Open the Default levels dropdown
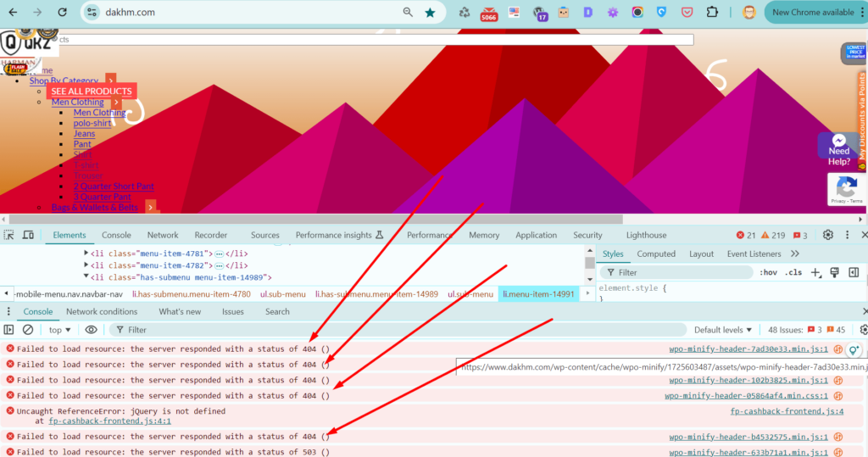The width and height of the screenshot is (868, 457). [x=723, y=330]
